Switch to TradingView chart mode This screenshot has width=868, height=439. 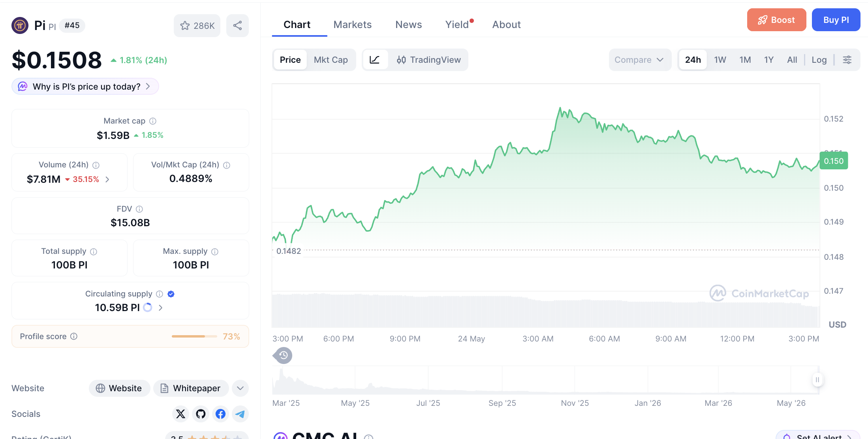pos(429,60)
